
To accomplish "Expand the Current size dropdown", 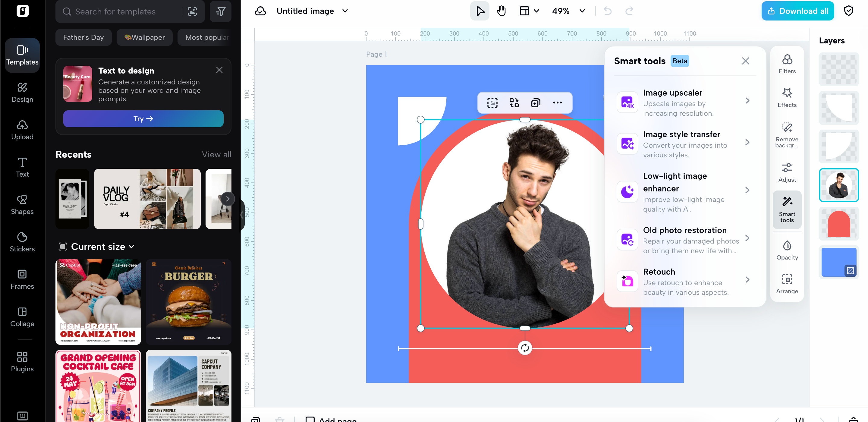I will (96, 246).
